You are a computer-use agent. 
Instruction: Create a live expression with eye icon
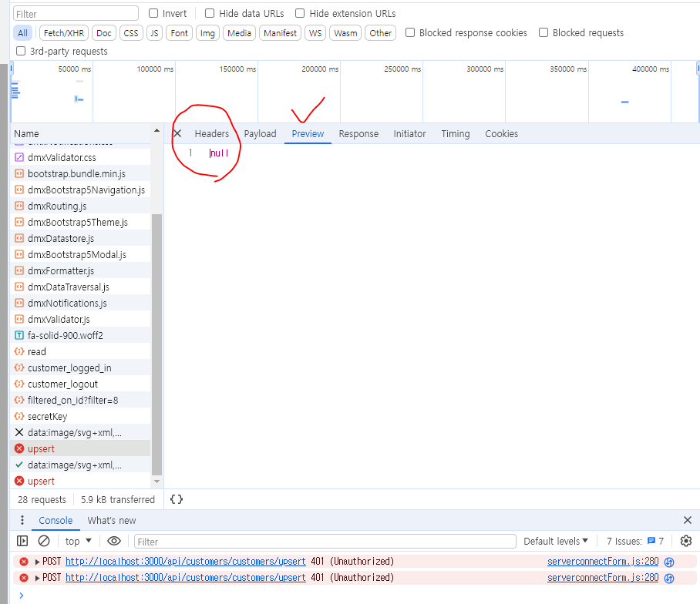point(114,541)
